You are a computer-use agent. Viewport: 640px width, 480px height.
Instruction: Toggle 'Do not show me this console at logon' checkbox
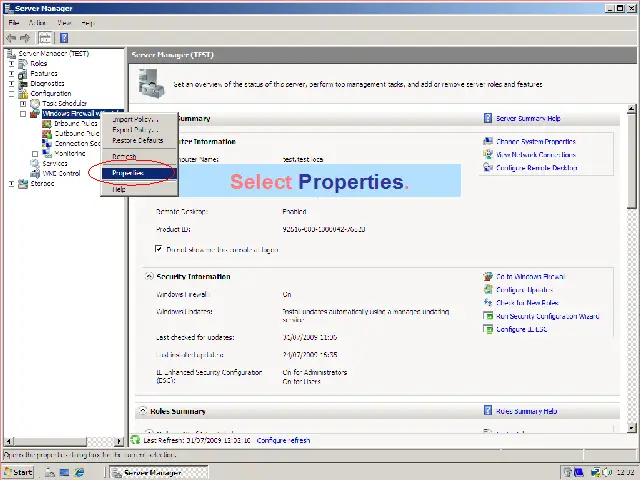click(159, 249)
